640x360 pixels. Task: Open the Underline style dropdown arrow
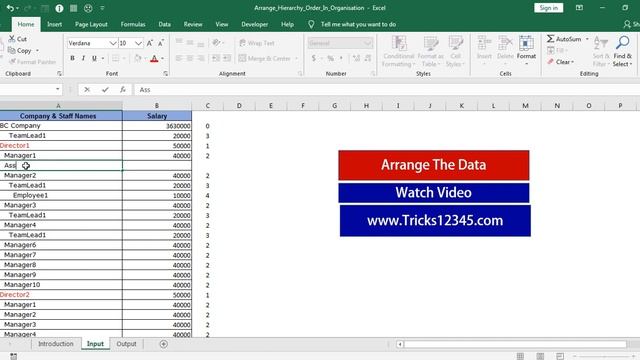pos(103,58)
